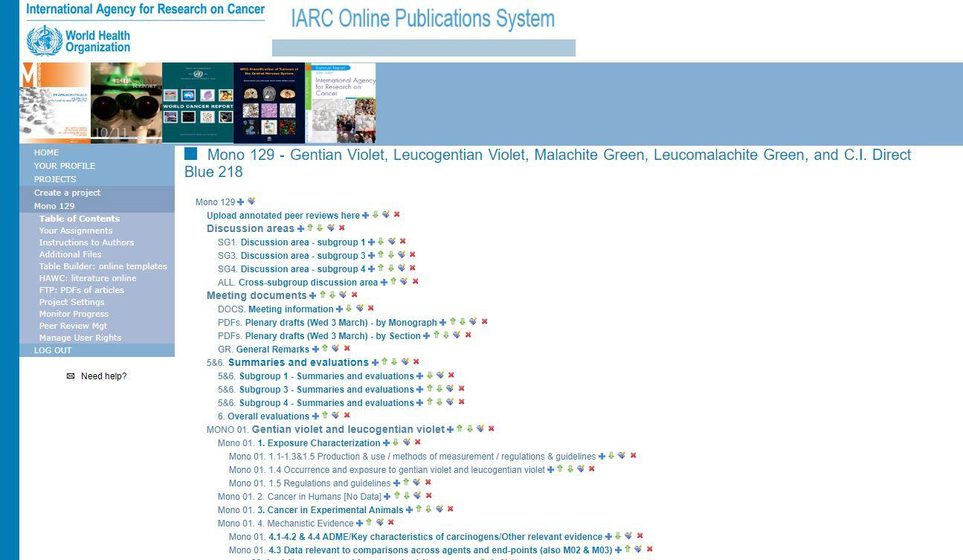This screenshot has width=963, height=560.
Task: Move 'Discussion areas' up with green arrow
Action: tap(311, 228)
